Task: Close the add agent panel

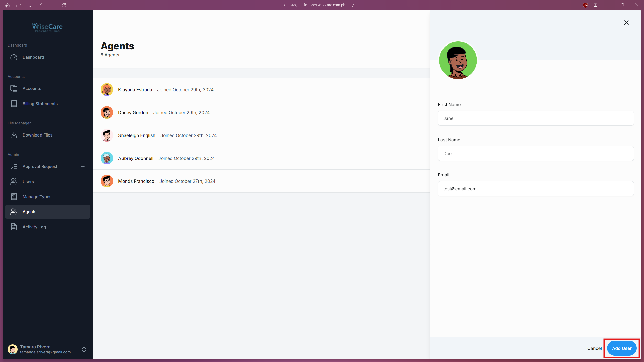Action: coord(626,23)
